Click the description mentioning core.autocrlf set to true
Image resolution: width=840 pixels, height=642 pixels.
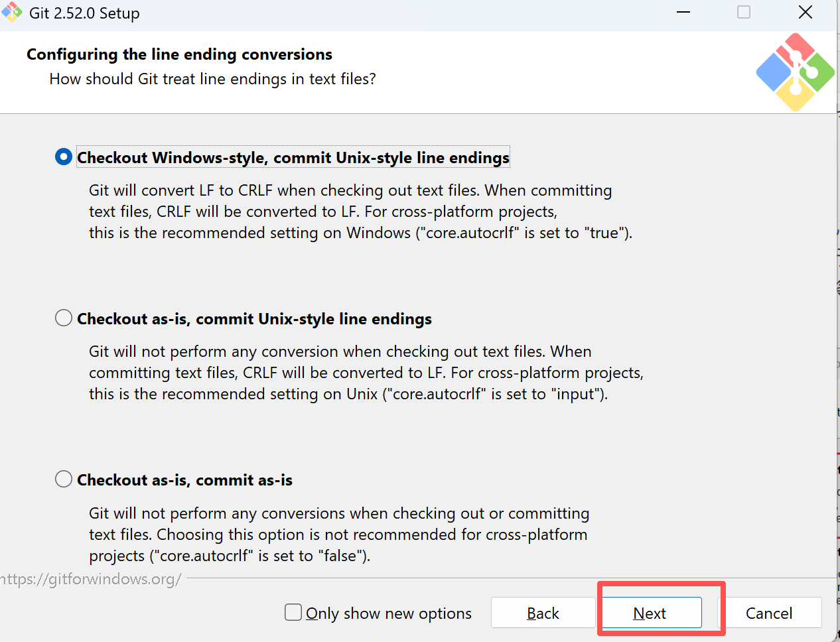pyautogui.click(x=360, y=212)
